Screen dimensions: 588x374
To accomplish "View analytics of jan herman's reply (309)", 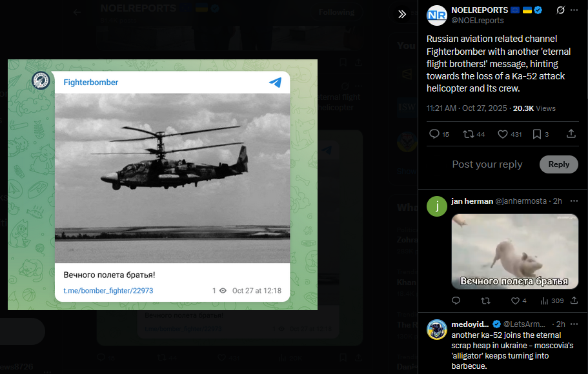I will pyautogui.click(x=552, y=300).
